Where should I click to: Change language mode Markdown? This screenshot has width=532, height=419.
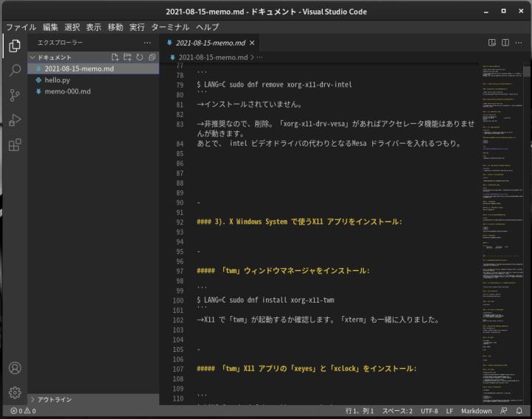(x=476, y=411)
